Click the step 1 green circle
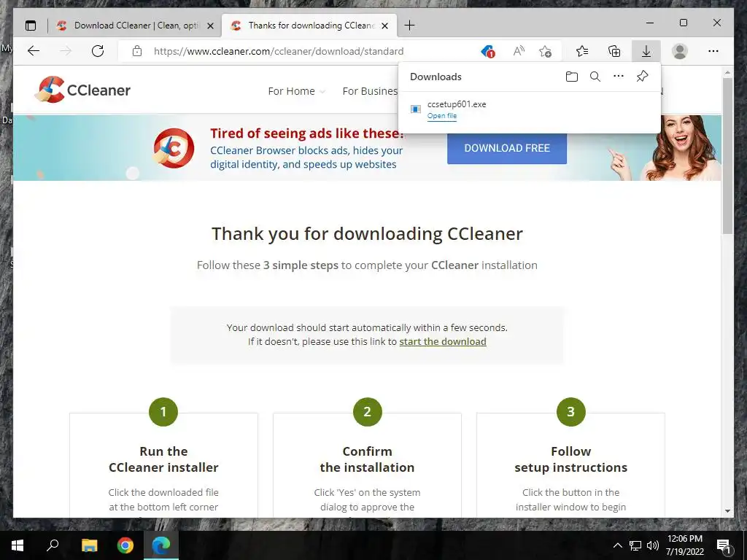Screen dimensions: 747x560 (163, 412)
